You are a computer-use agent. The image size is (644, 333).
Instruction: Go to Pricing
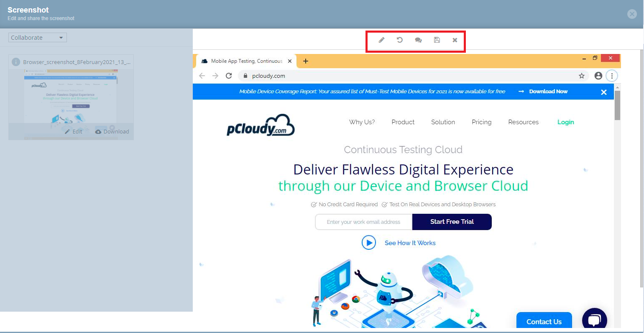[482, 122]
